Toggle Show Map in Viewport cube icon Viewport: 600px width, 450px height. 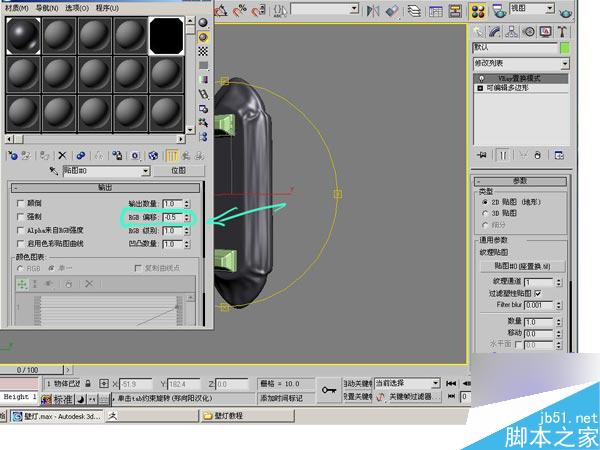[x=153, y=156]
